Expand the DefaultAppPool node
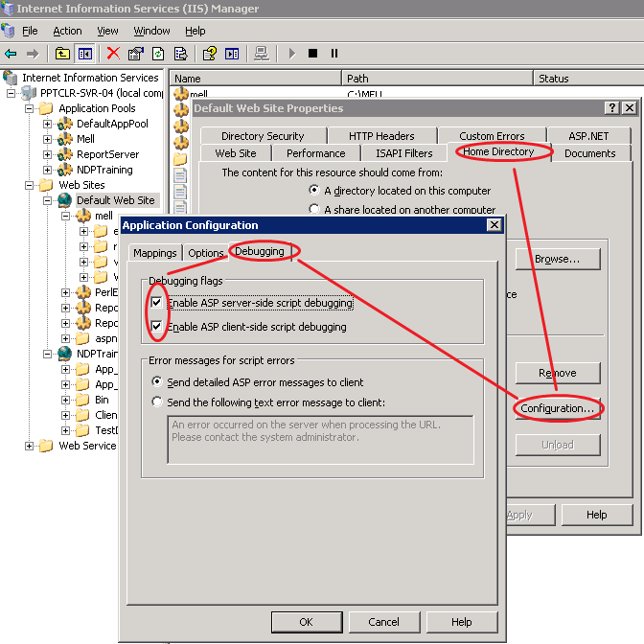Viewport: 644px width, 644px height. click(x=47, y=124)
